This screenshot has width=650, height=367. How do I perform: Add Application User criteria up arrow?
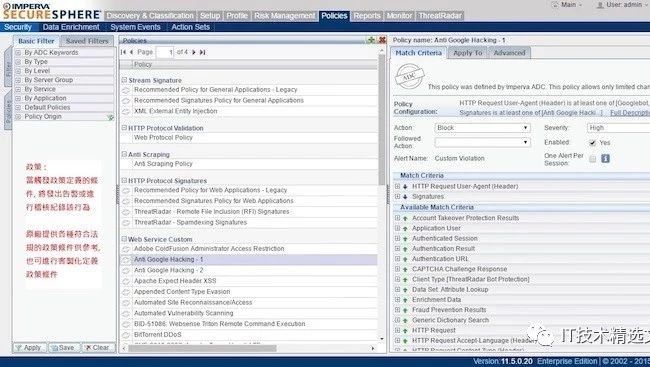coord(405,228)
